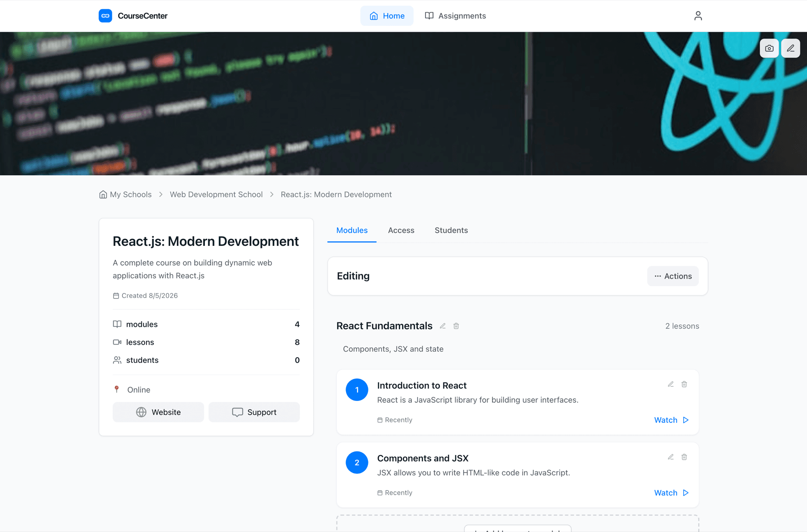Image resolution: width=807 pixels, height=532 pixels.
Task: Click the course banner image
Action: 403,103
